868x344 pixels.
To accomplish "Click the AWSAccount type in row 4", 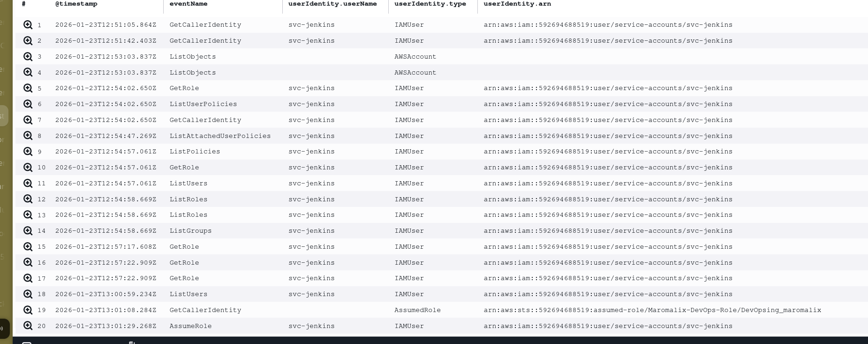I will click(415, 73).
